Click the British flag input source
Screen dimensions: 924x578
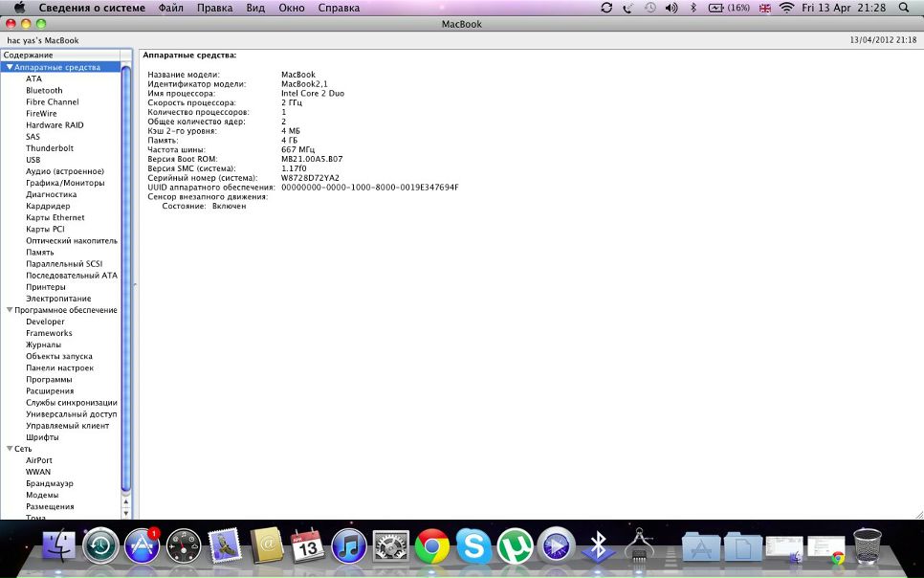764,8
